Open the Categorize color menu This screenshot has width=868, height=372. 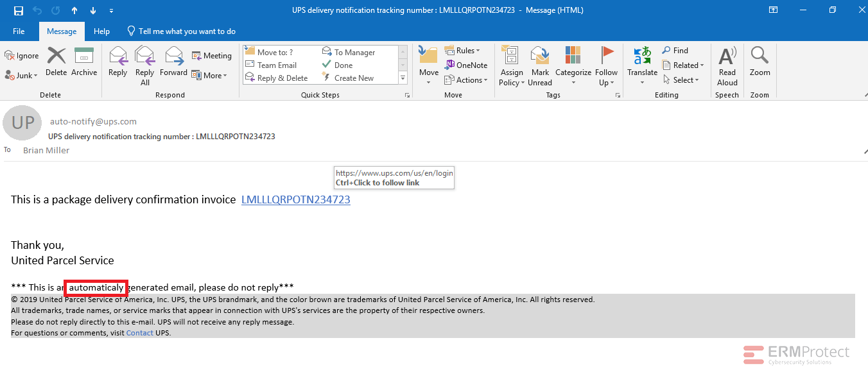[x=573, y=65]
